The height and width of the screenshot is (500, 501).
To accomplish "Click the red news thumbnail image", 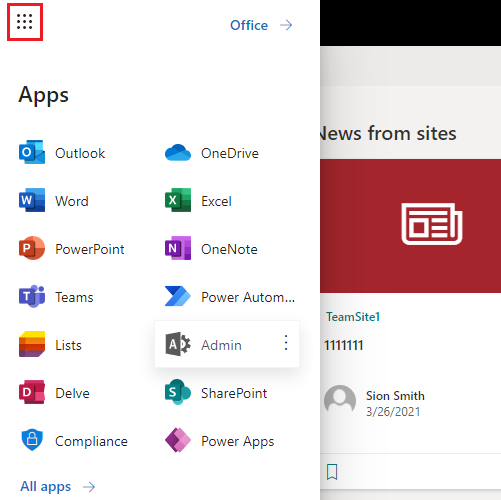I will (x=410, y=226).
